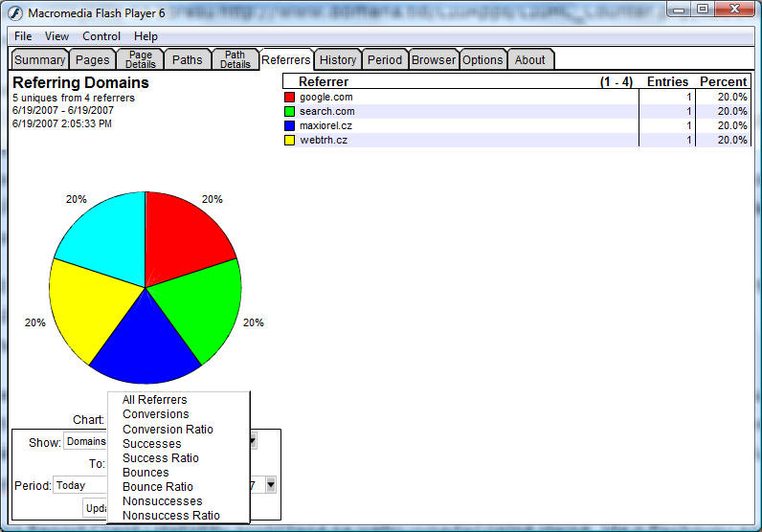Select Nonsuccesses chart option

click(x=163, y=501)
